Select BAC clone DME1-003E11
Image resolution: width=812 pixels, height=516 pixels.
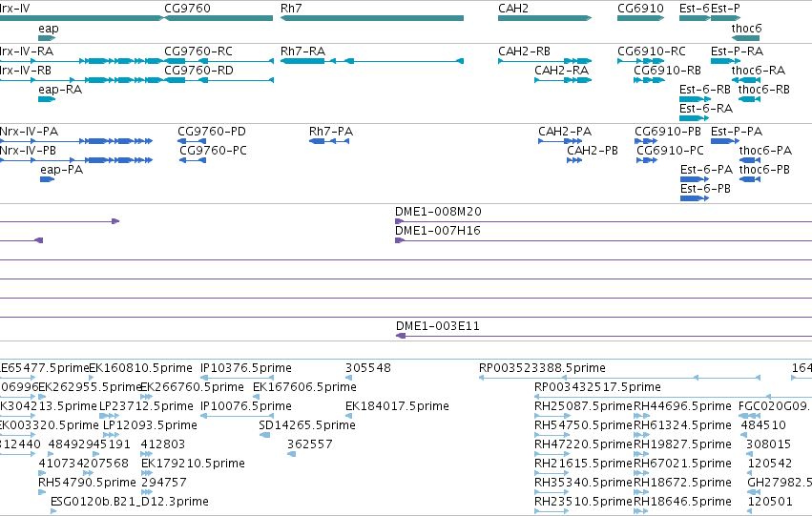click(x=604, y=336)
